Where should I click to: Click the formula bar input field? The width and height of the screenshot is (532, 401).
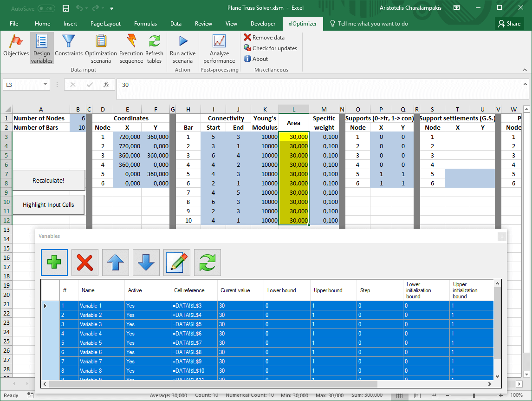(320, 85)
